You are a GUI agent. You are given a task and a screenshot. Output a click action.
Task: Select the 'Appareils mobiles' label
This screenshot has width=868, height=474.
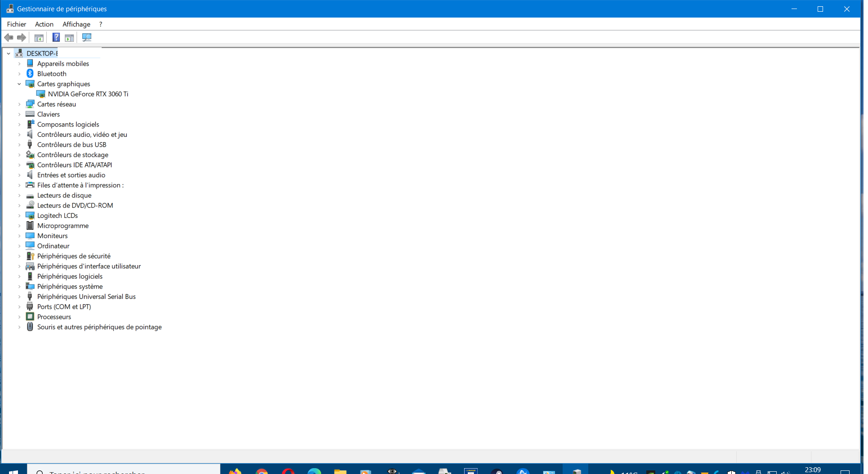(x=63, y=64)
